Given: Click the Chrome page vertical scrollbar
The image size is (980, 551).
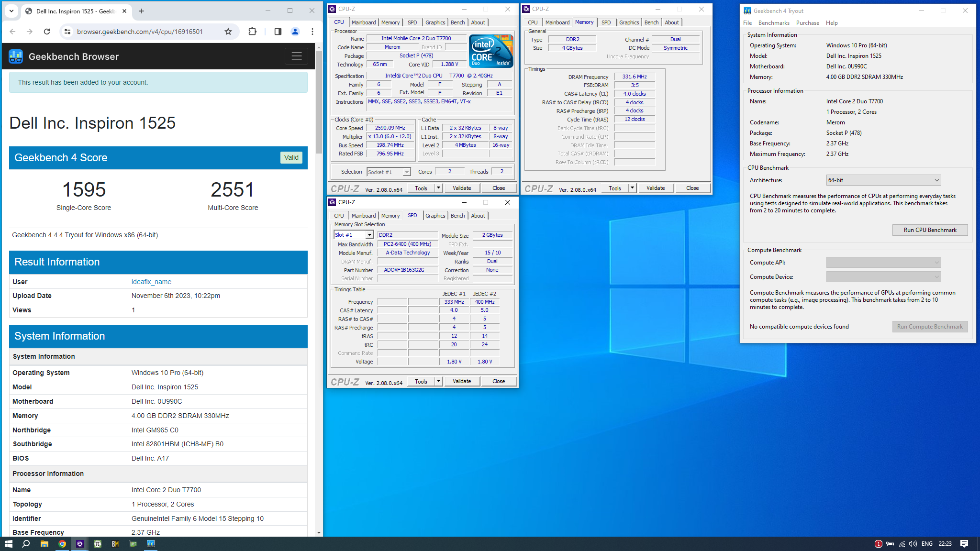Looking at the screenshot, I should pyautogui.click(x=319, y=102).
